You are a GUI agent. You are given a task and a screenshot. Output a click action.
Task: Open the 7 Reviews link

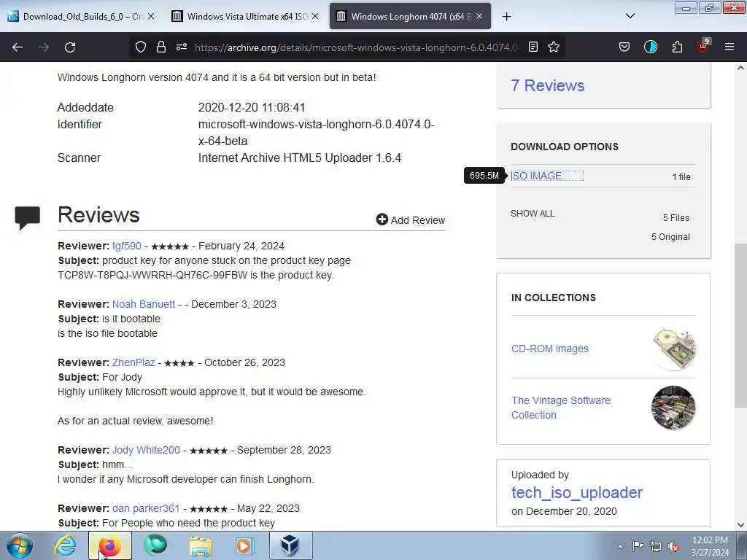point(547,86)
